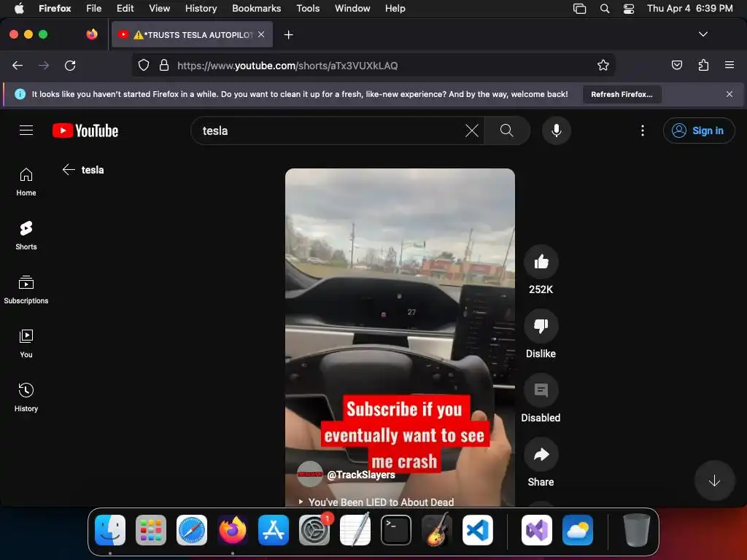The width and height of the screenshot is (747, 560).
Task: Sign in to YouTube
Action: point(698,131)
